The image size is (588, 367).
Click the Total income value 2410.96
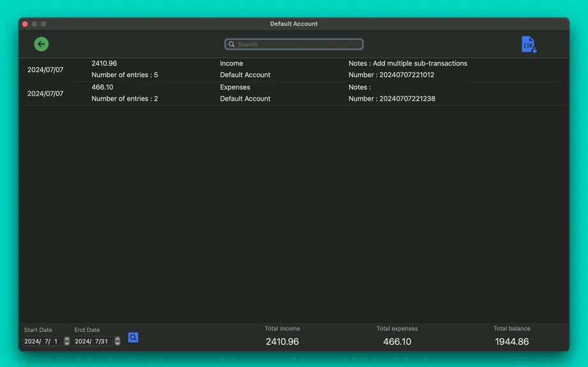(x=283, y=342)
